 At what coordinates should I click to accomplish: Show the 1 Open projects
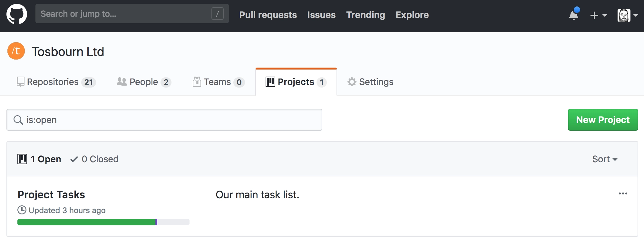[39, 159]
